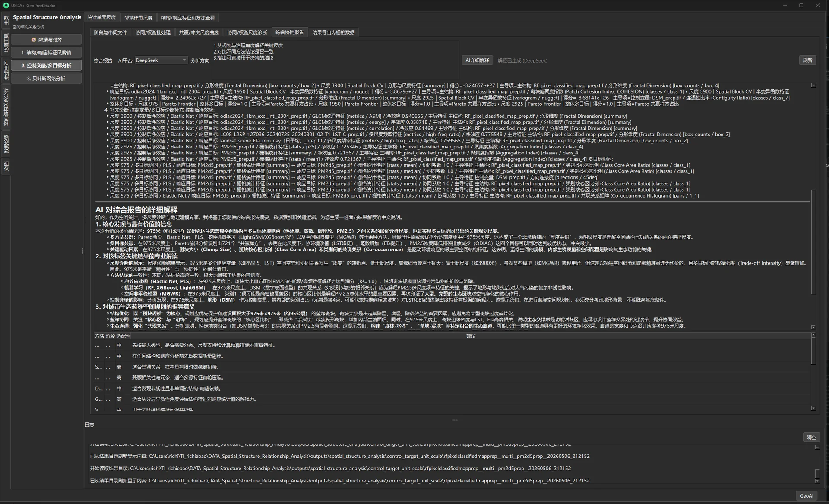
Task: Click the splitter handle above 日志
Action: 455,420
